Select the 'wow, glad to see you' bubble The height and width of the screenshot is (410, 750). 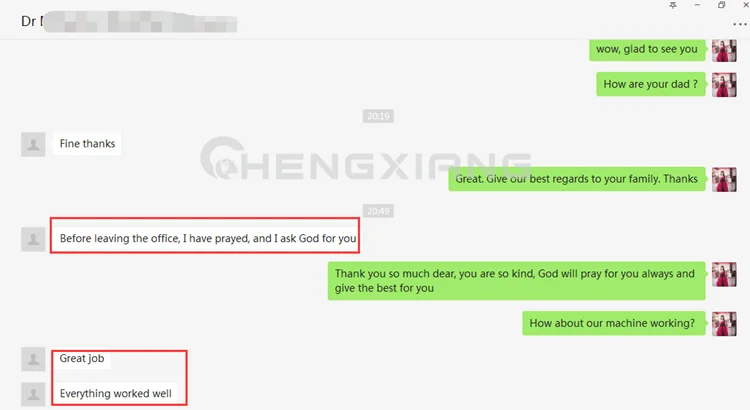(x=648, y=49)
